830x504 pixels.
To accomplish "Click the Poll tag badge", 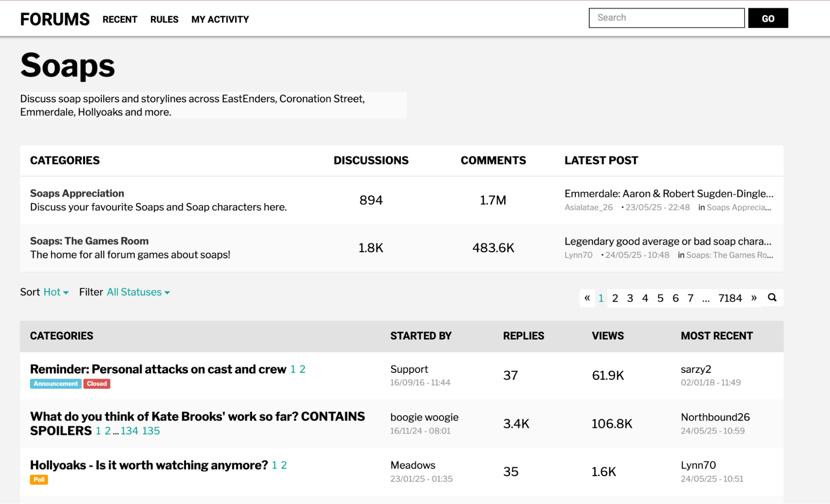I will click(39, 480).
